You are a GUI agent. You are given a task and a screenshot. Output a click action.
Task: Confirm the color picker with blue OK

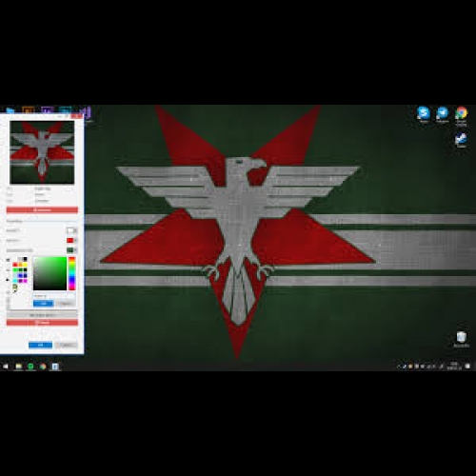[x=43, y=304]
